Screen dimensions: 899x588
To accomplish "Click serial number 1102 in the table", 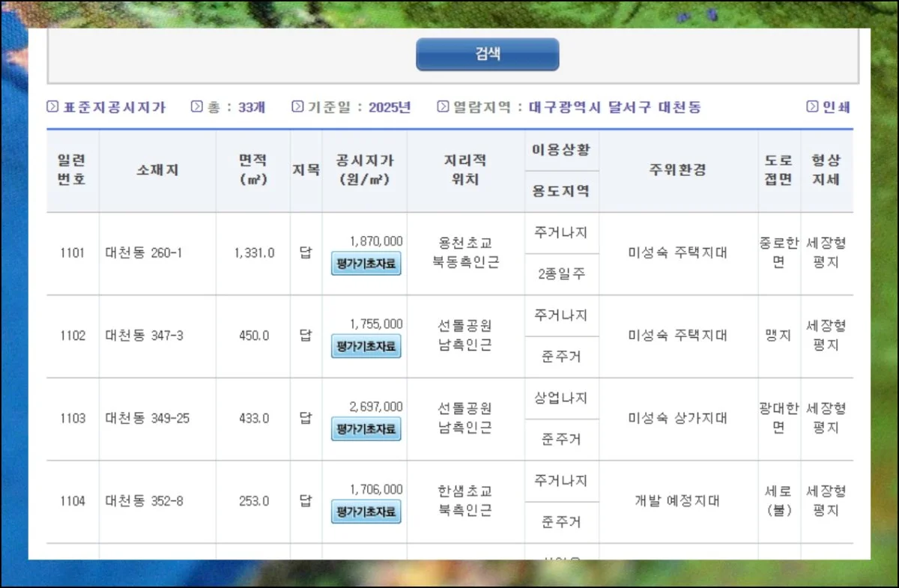I will point(73,336).
